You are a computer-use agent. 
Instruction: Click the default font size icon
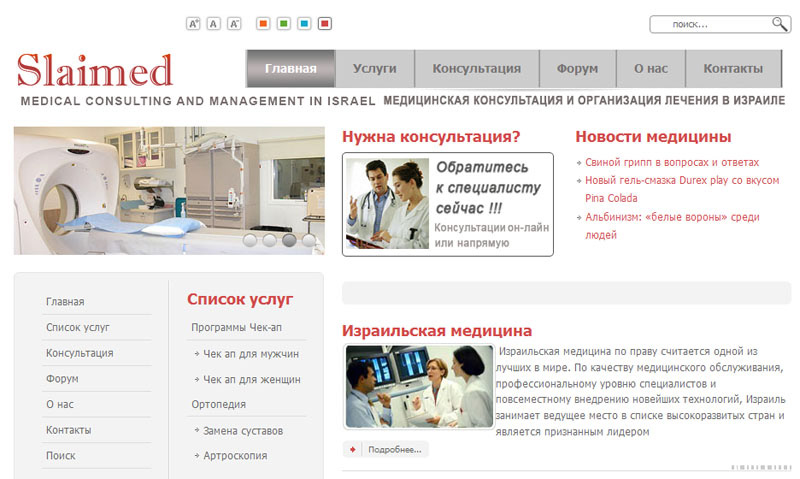click(213, 23)
